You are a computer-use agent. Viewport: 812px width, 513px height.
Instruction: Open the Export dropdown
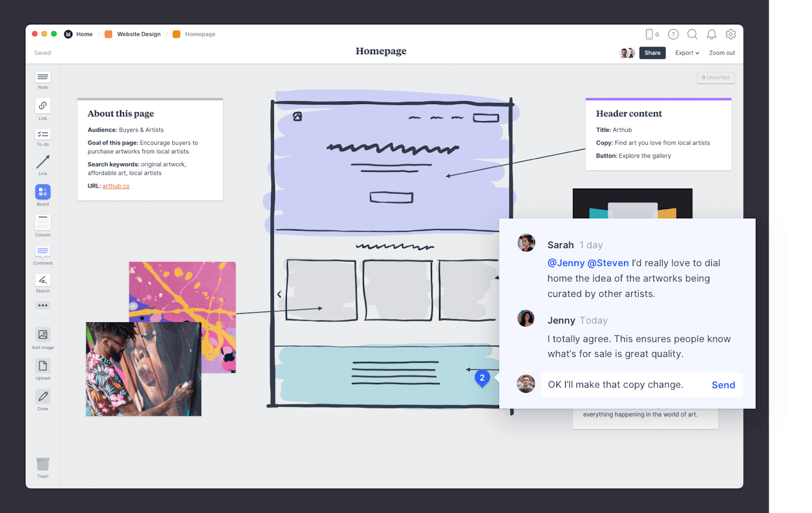click(686, 53)
